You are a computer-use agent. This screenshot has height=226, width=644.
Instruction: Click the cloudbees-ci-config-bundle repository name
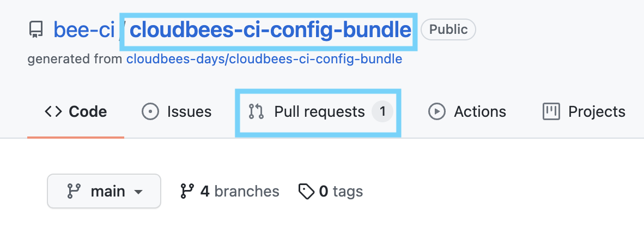point(270,29)
